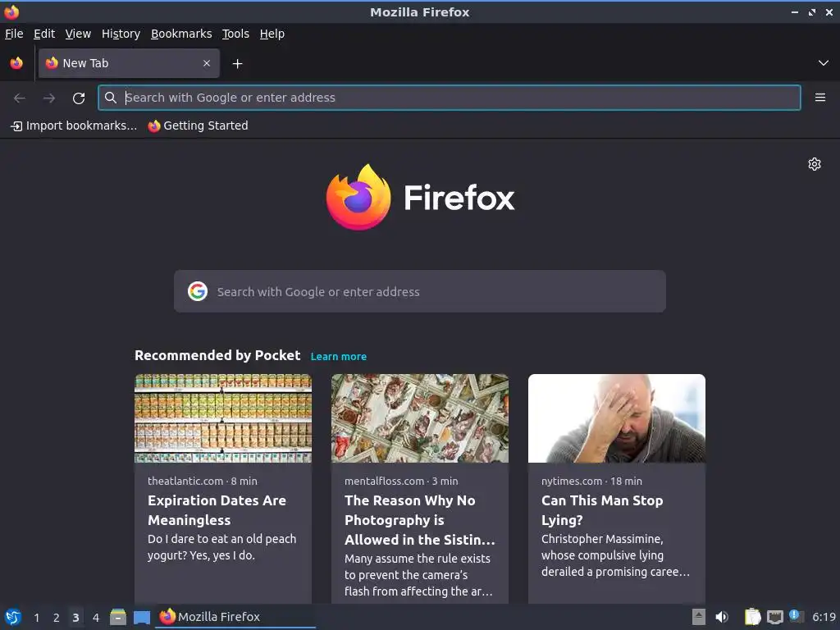
Task: Click the Christopher Massimine description text
Action: (x=615, y=555)
